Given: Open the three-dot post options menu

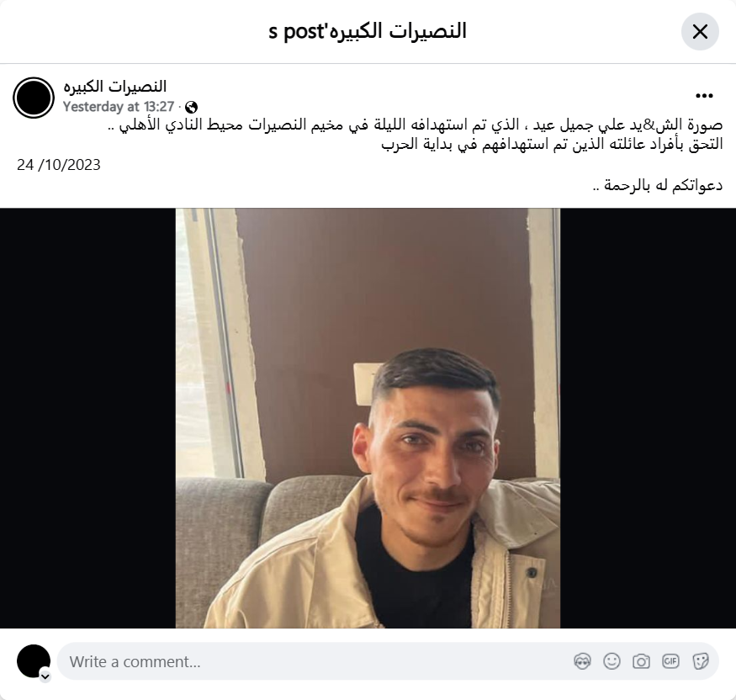Looking at the screenshot, I should point(704,96).
